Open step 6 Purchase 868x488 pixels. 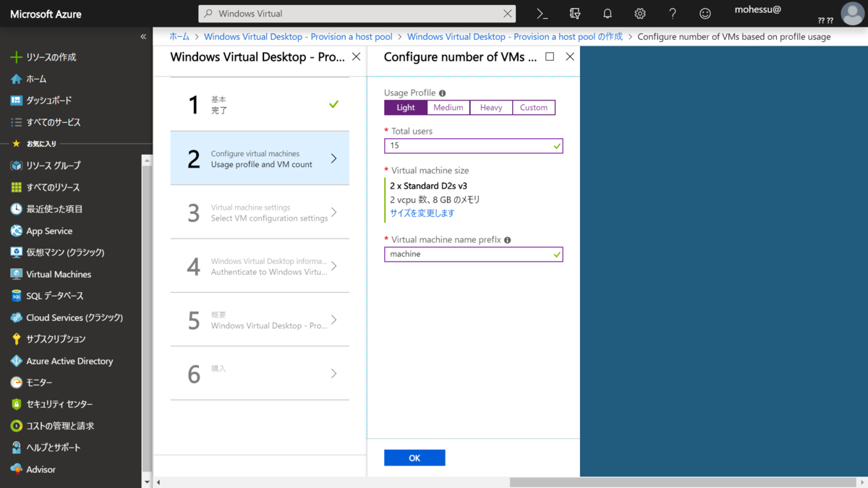(260, 374)
